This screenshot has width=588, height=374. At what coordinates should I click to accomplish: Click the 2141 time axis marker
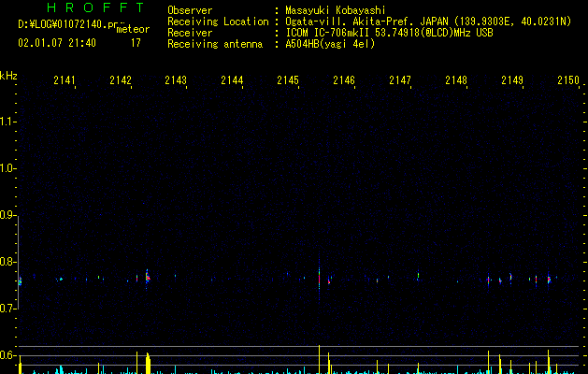tap(65, 80)
